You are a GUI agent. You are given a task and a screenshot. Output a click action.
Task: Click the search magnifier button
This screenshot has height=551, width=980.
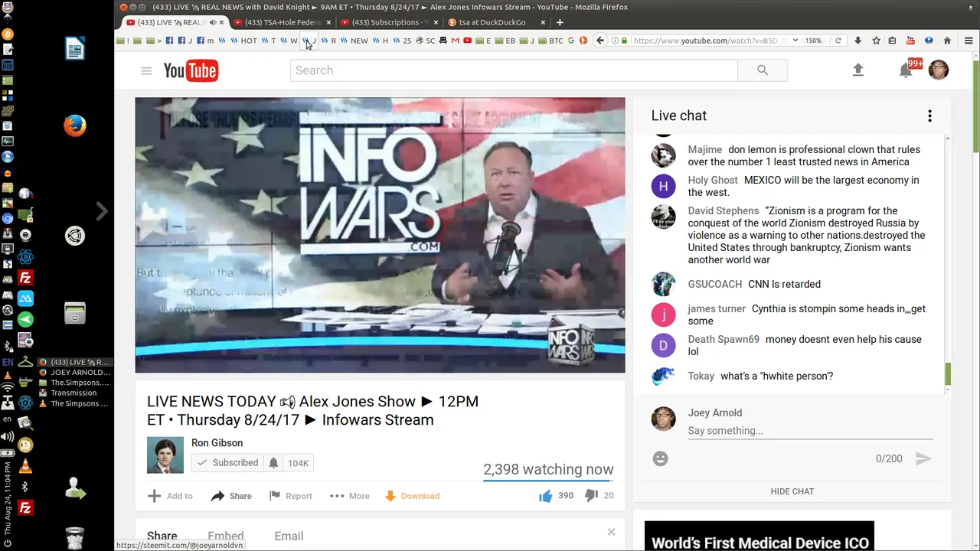(763, 70)
